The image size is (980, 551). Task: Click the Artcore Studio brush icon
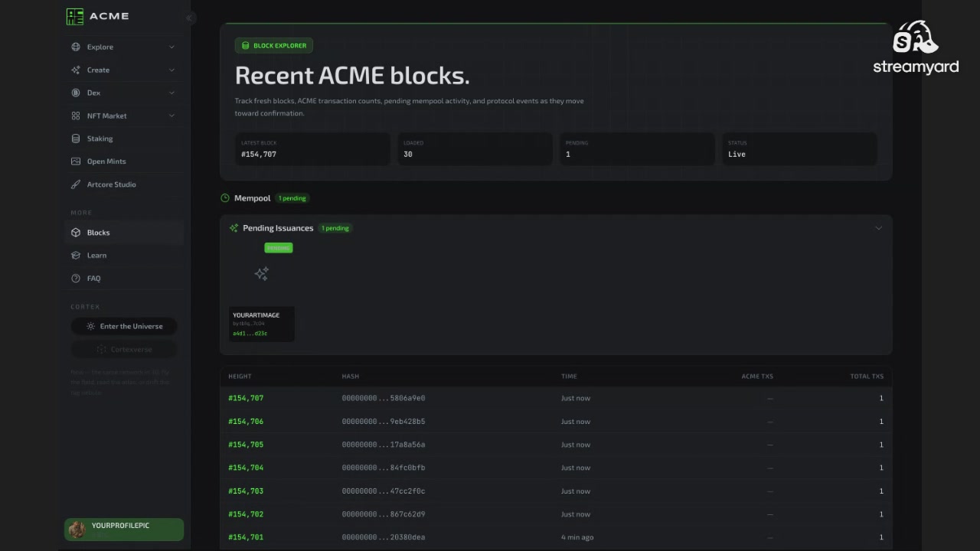[x=76, y=184]
